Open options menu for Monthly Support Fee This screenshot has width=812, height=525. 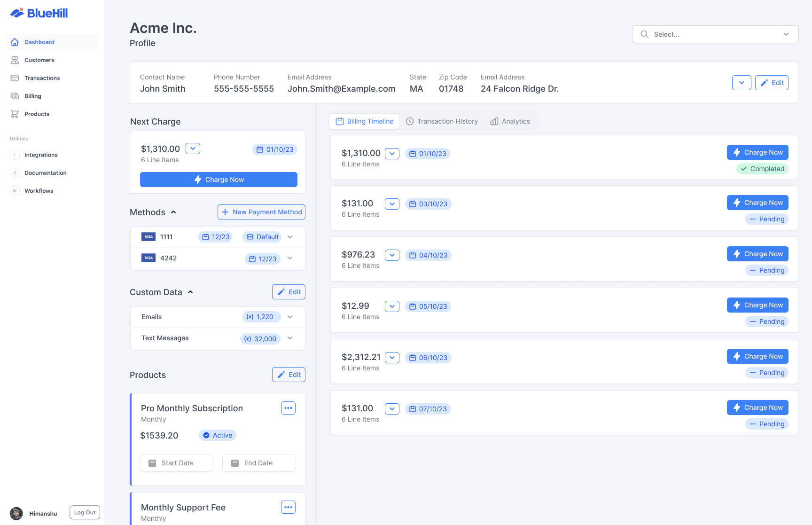pyautogui.click(x=288, y=507)
